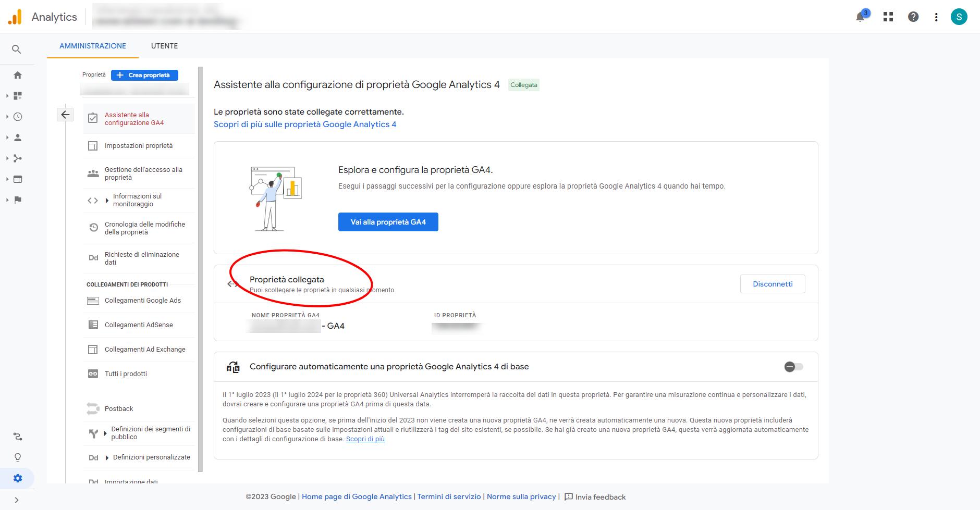Click the notifications bell icon
The width and height of the screenshot is (980, 510).
[861, 17]
